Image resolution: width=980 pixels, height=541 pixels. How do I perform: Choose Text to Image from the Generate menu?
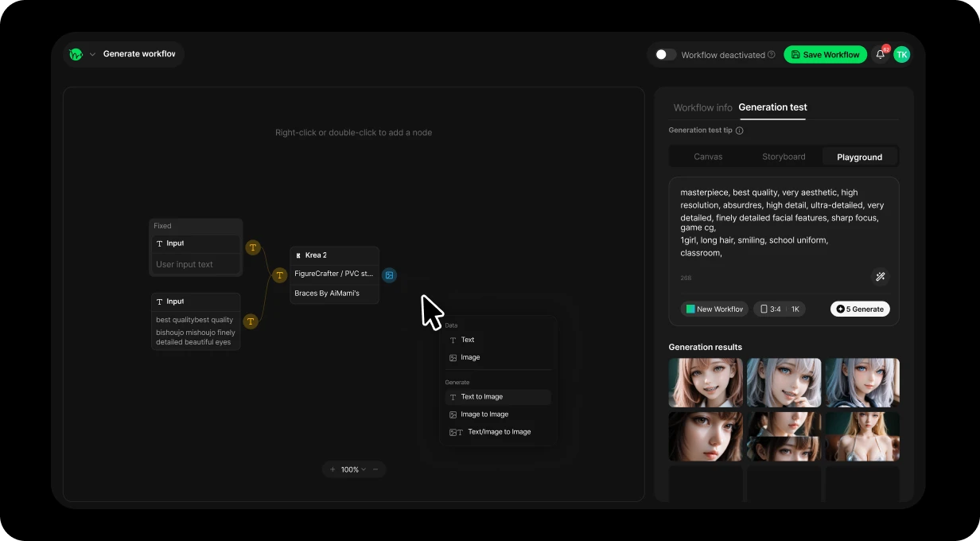(x=497, y=397)
